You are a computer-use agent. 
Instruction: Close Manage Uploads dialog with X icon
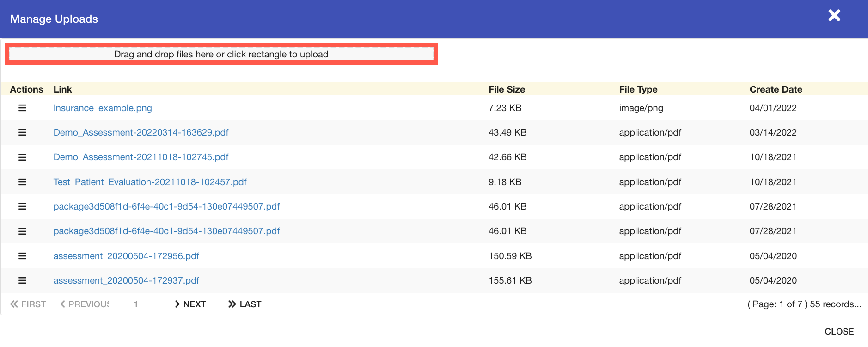tap(834, 16)
